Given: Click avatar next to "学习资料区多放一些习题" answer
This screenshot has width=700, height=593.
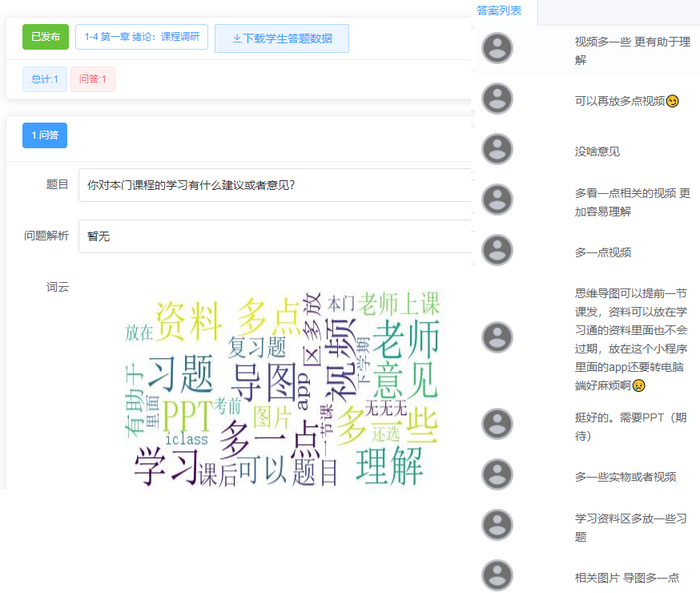Looking at the screenshot, I should point(497,526).
